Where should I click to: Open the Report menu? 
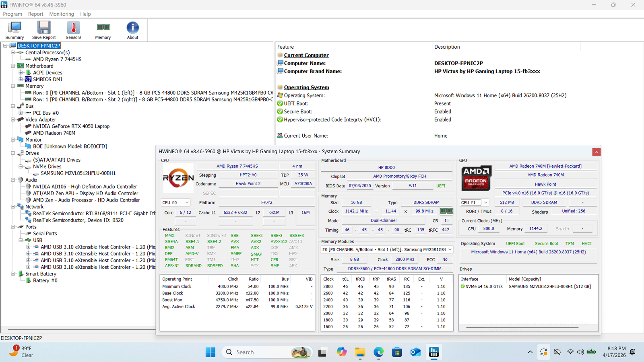pyautogui.click(x=35, y=14)
